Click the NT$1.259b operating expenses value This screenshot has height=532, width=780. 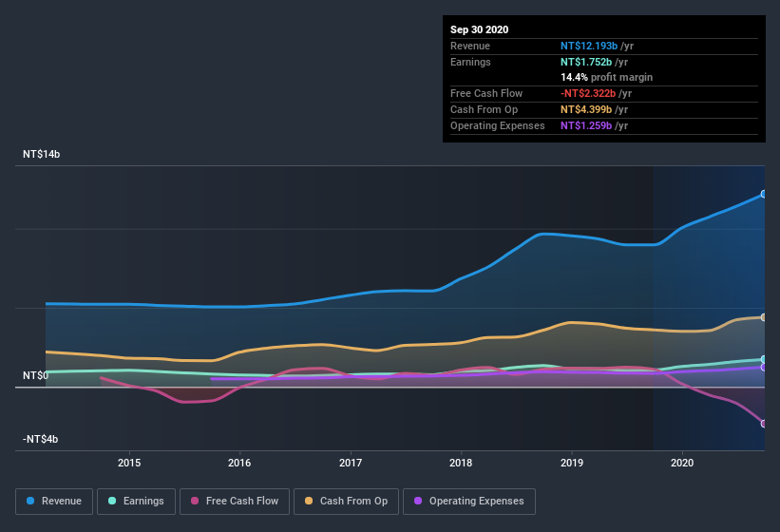pyautogui.click(x=586, y=125)
